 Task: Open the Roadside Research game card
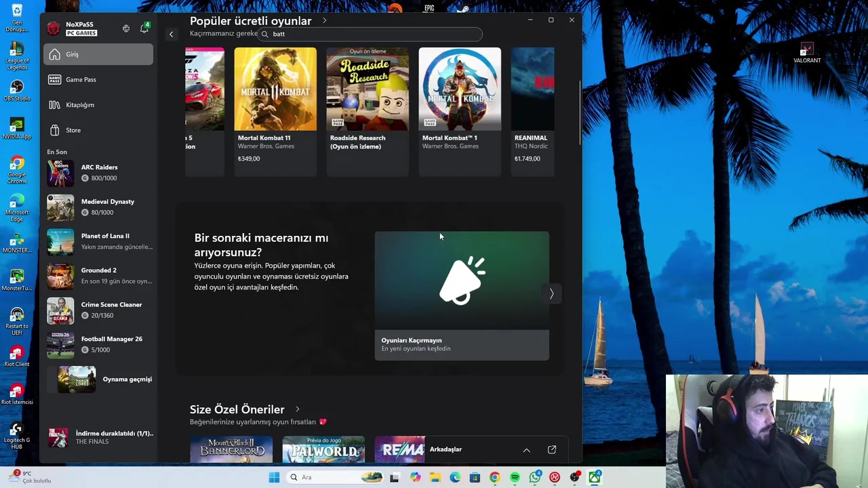[368, 111]
